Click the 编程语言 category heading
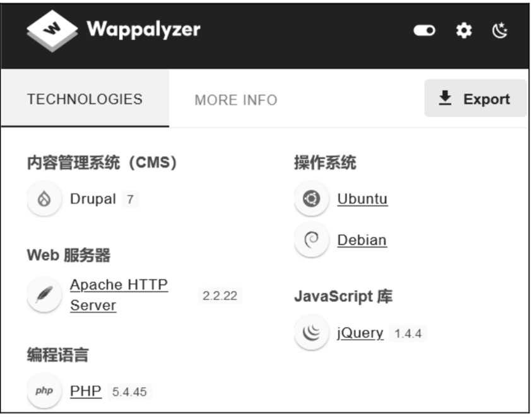Viewport: 532px width, 418px height. click(58, 354)
